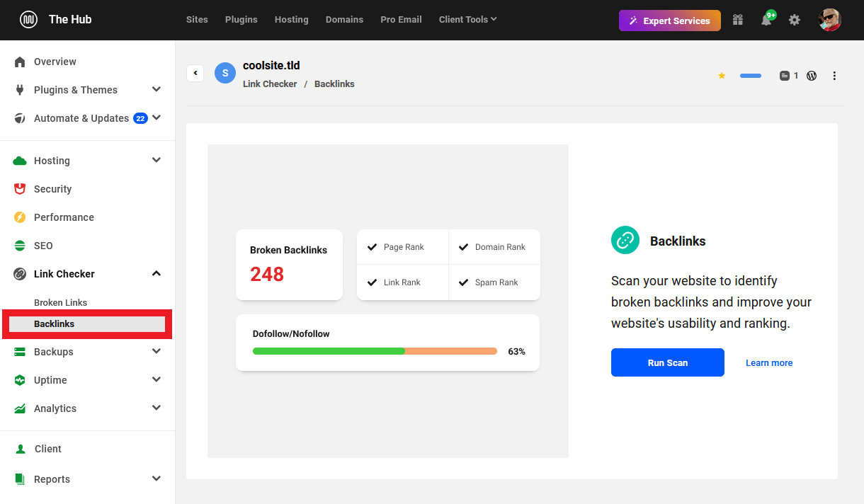Viewport: 864px width, 504px height.
Task: Open the Hub settings gear icon
Action: pyautogui.click(x=794, y=19)
